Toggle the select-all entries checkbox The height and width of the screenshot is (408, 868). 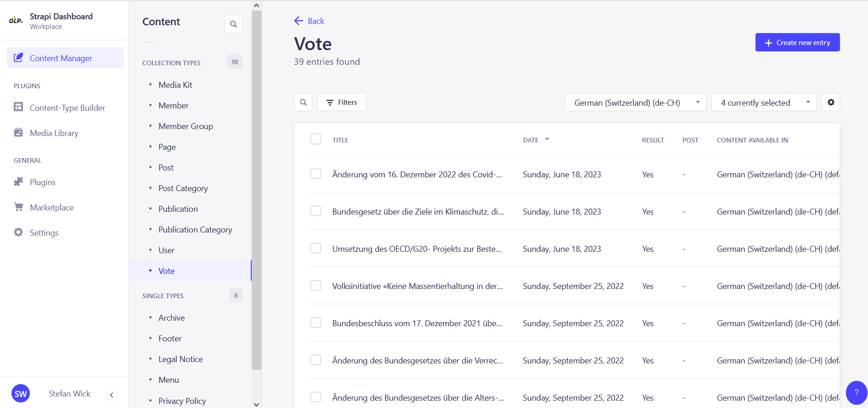coord(316,139)
